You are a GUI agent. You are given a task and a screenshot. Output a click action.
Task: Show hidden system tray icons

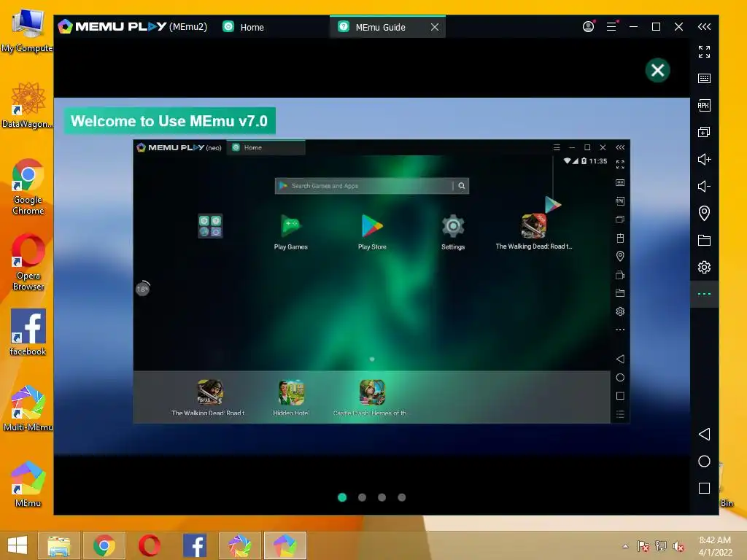[x=625, y=546]
